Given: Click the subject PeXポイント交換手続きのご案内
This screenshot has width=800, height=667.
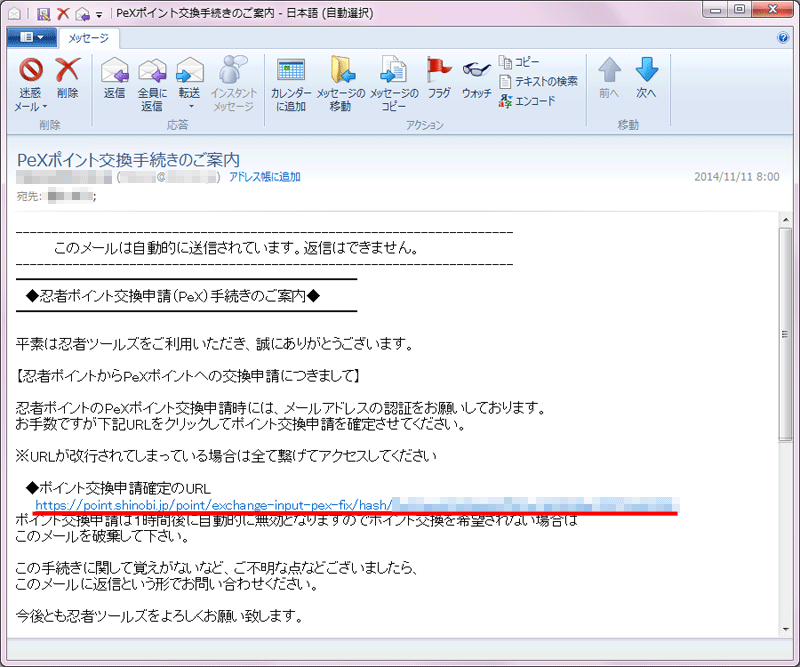Looking at the screenshot, I should 129,160.
